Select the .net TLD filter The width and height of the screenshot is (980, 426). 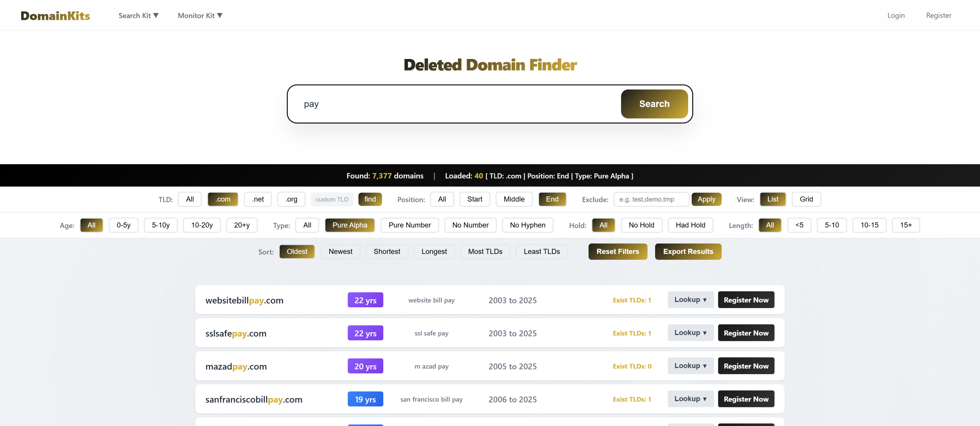click(258, 199)
